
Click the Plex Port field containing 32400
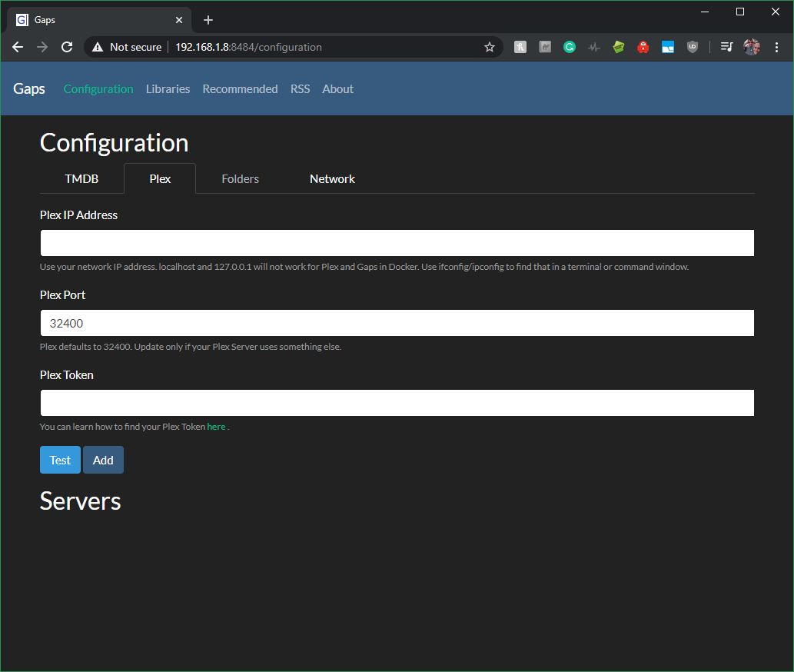coord(397,323)
